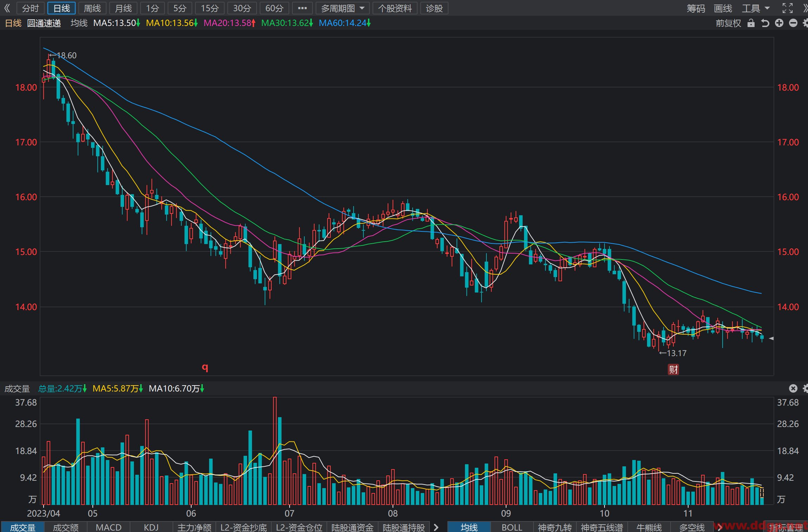Click the volume MA5:5.87万 label

(118, 389)
